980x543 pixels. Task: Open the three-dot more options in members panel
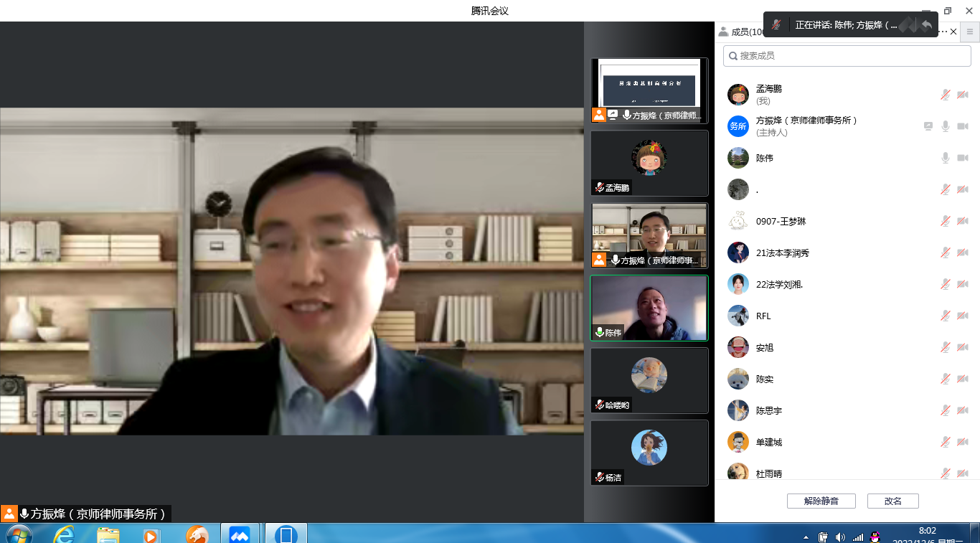pyautogui.click(x=943, y=32)
